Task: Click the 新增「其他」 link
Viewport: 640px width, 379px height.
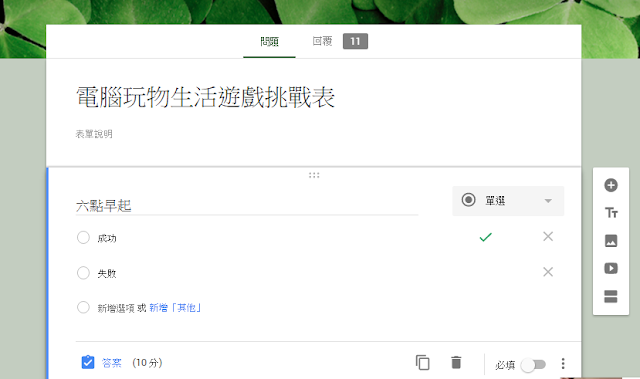Action: (x=176, y=308)
